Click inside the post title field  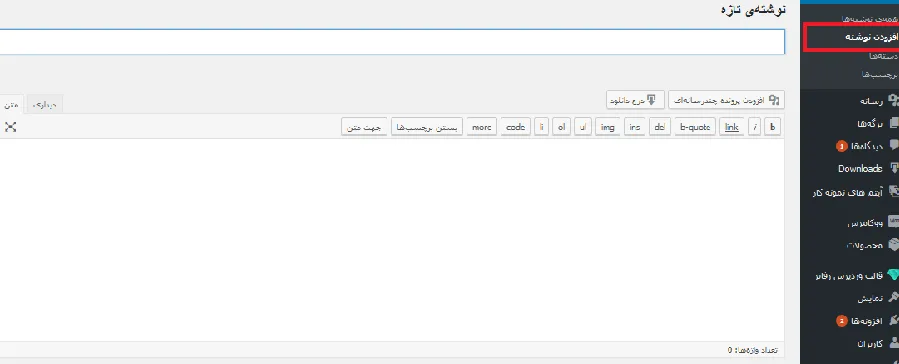pyautogui.click(x=392, y=42)
